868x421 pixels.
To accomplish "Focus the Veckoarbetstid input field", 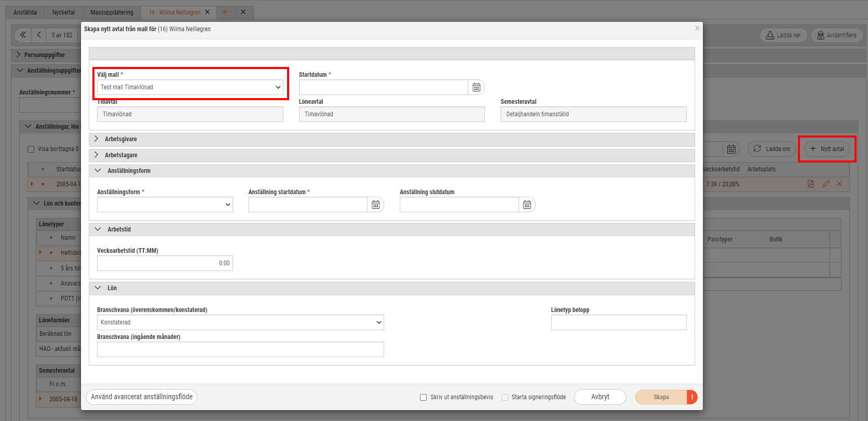I will tap(165, 263).
